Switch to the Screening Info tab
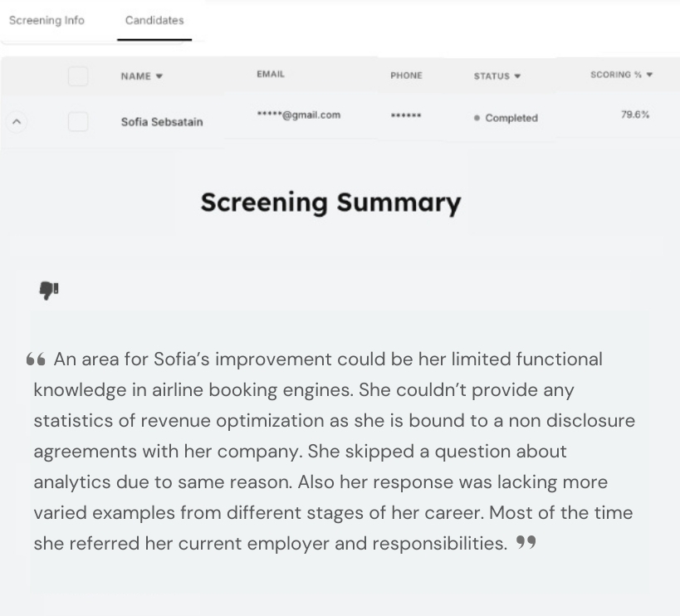This screenshot has width=680, height=616. (x=46, y=21)
